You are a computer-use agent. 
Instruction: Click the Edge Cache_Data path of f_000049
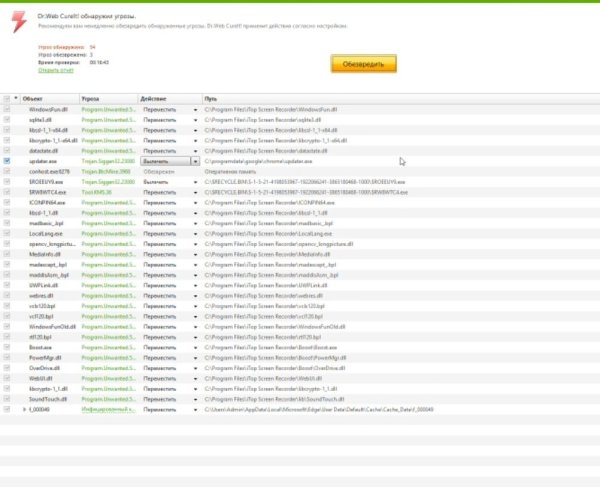pos(319,410)
